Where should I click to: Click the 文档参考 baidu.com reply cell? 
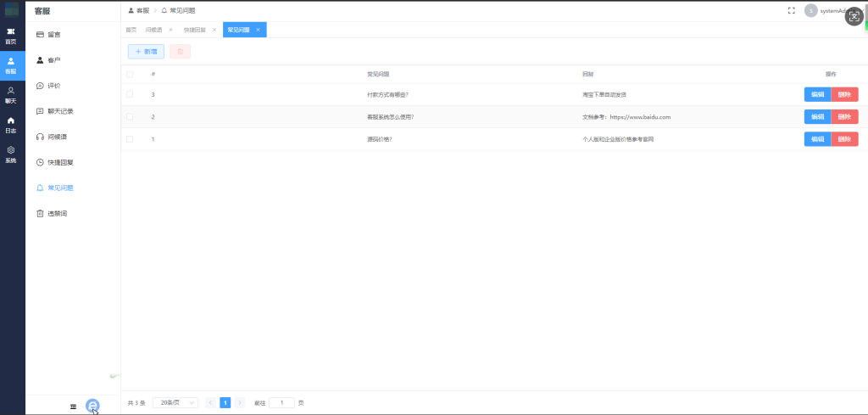click(626, 117)
